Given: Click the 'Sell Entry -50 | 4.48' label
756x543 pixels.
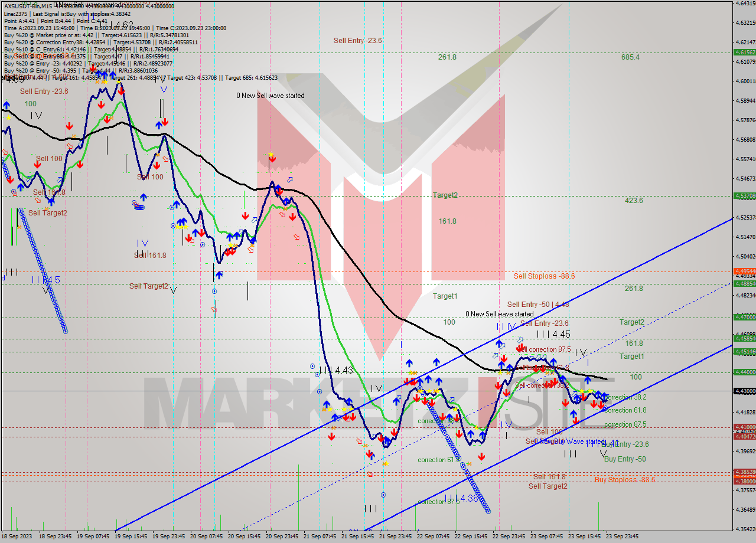Looking at the screenshot, I should click(x=538, y=305).
